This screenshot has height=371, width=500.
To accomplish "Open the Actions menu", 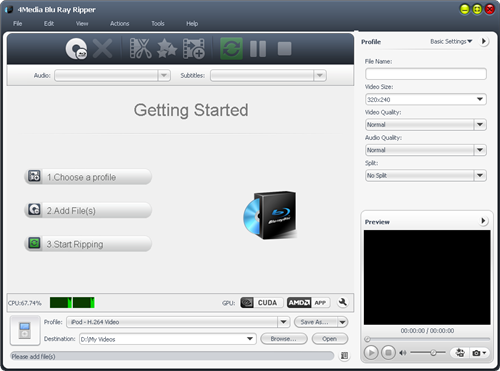I will pos(120,24).
